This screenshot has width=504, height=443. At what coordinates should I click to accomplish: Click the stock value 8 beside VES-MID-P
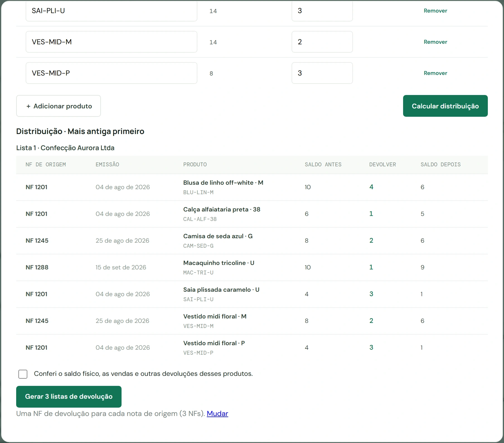click(211, 73)
